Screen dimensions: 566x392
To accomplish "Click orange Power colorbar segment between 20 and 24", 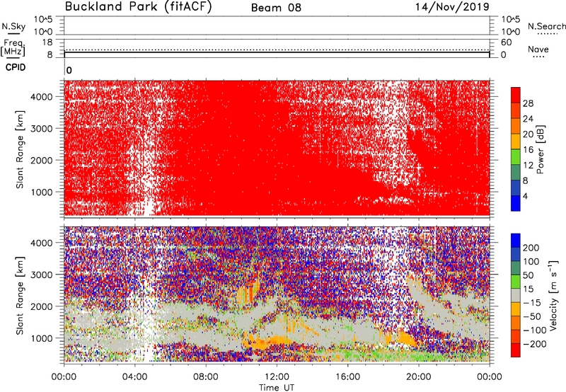I will (x=516, y=126).
